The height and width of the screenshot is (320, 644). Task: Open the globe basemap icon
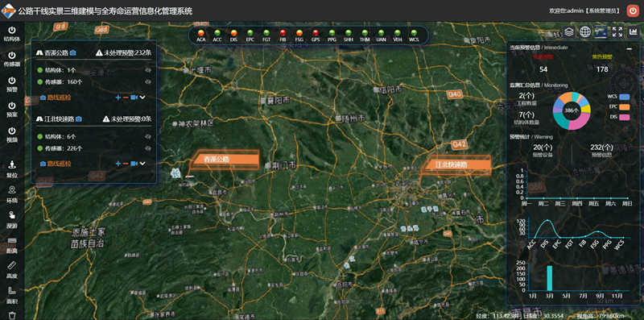coord(585,32)
